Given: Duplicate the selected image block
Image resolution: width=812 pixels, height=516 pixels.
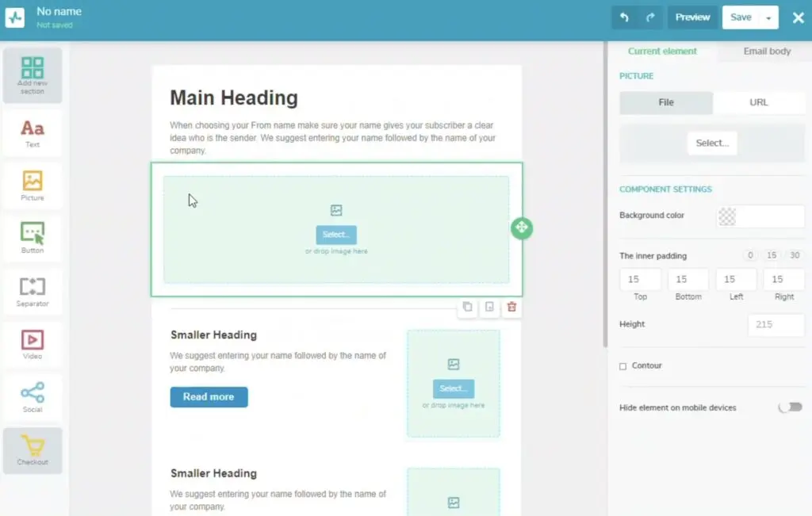Looking at the screenshot, I should 468,308.
